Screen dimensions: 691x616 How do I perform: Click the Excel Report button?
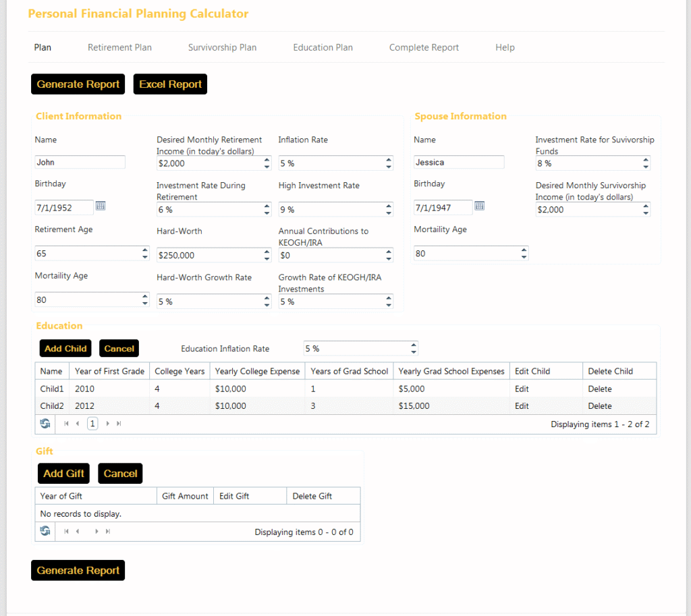[x=170, y=84]
